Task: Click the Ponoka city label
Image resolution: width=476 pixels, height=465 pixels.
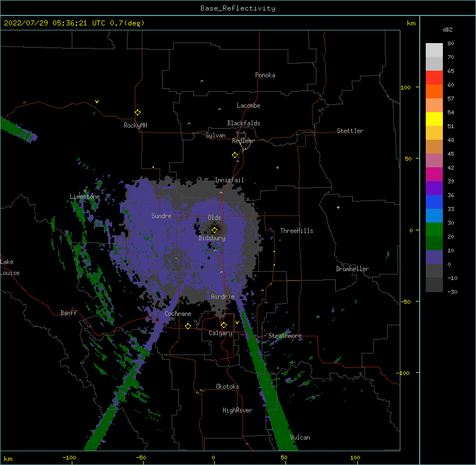Action: [x=265, y=75]
